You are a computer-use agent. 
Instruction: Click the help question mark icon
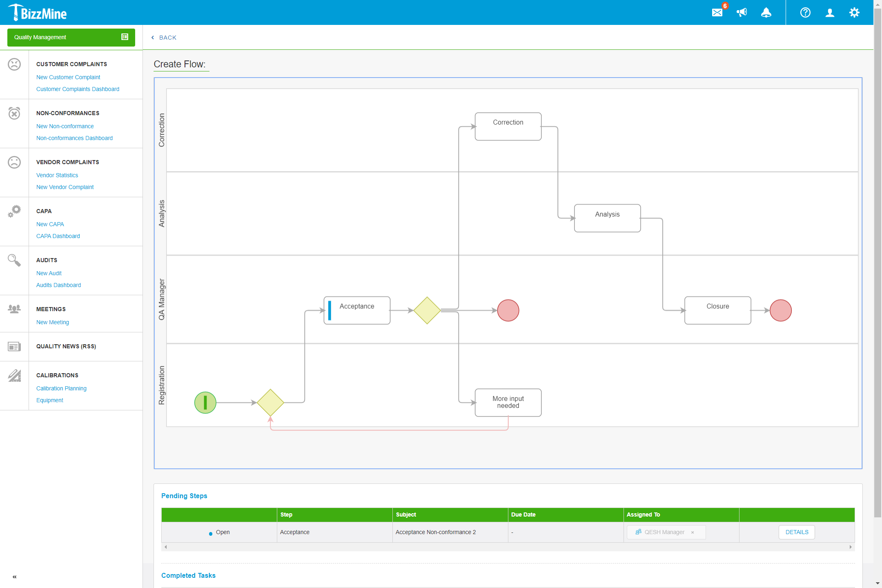coord(805,13)
